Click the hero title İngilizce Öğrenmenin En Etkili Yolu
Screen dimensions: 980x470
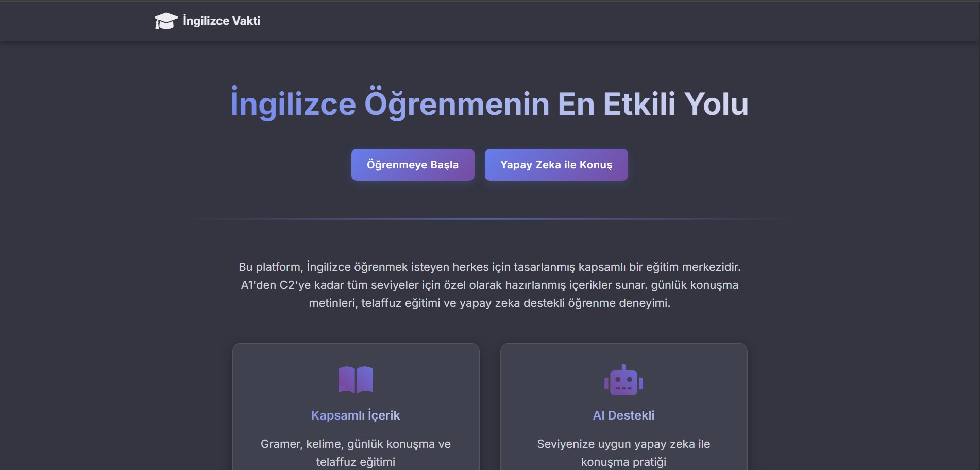click(x=489, y=103)
